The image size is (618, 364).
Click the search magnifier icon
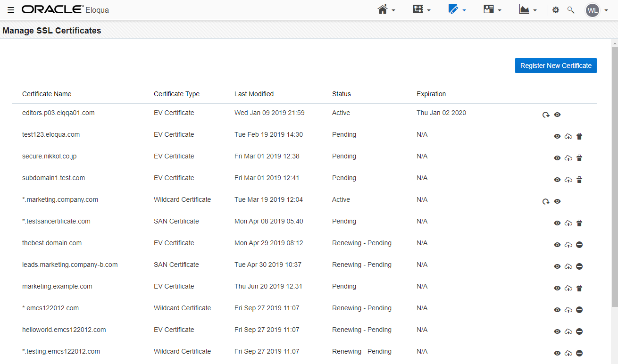pos(571,10)
